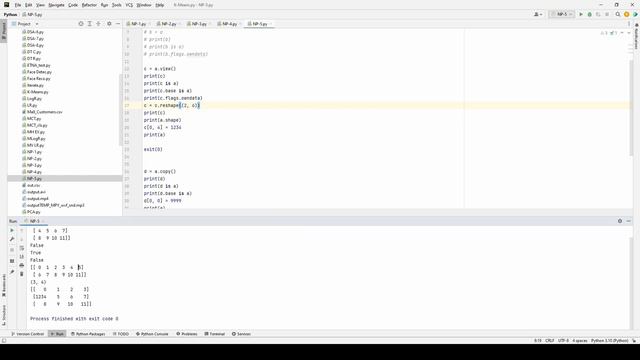Open Terminal tool window

[x=215, y=334]
